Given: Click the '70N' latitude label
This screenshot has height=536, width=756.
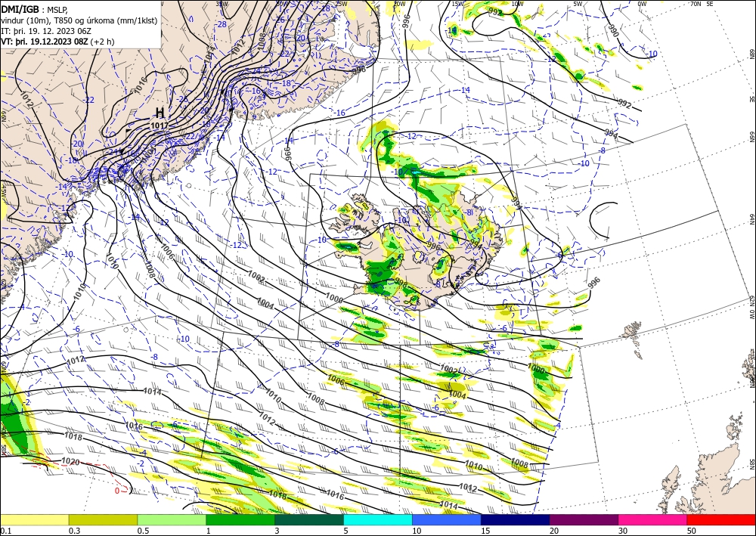Looking at the screenshot, I should (x=696, y=4).
